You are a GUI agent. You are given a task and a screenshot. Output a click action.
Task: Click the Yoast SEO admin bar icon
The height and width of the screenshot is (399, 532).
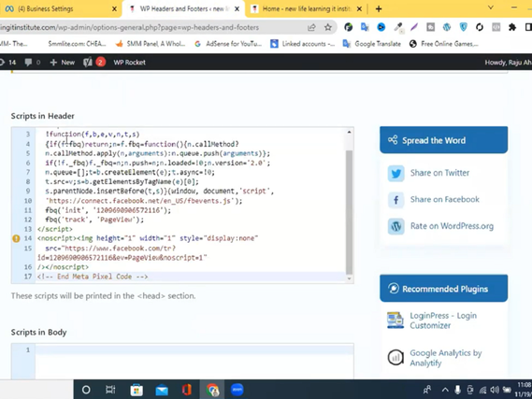pos(88,63)
